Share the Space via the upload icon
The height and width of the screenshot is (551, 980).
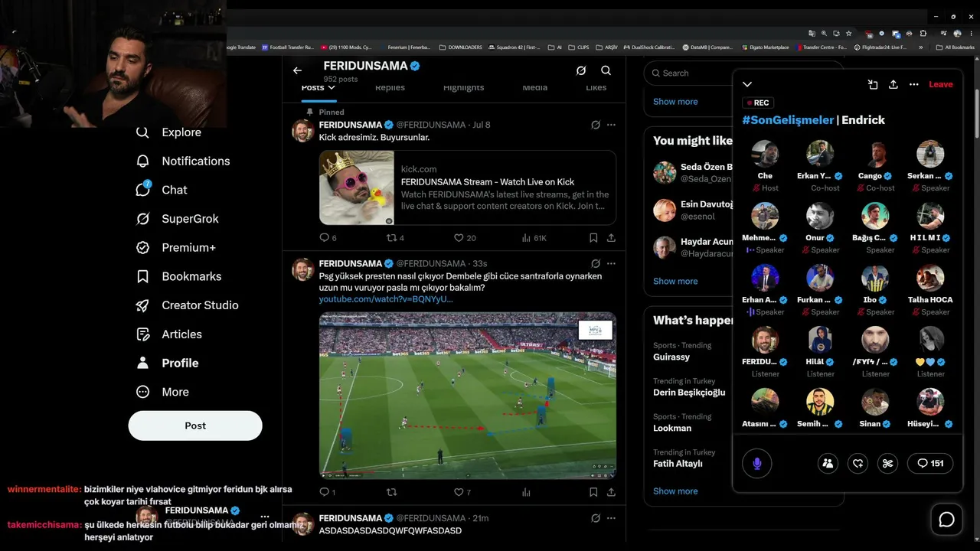(893, 84)
